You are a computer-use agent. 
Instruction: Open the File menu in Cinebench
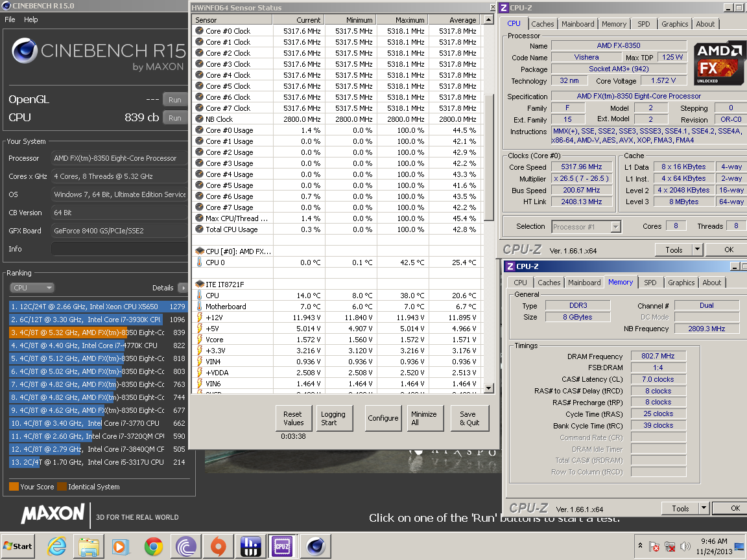tap(10, 19)
